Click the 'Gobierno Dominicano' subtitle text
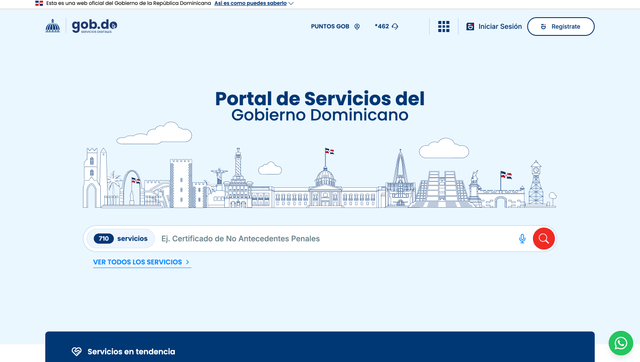This screenshot has height=362, width=640. tap(320, 115)
